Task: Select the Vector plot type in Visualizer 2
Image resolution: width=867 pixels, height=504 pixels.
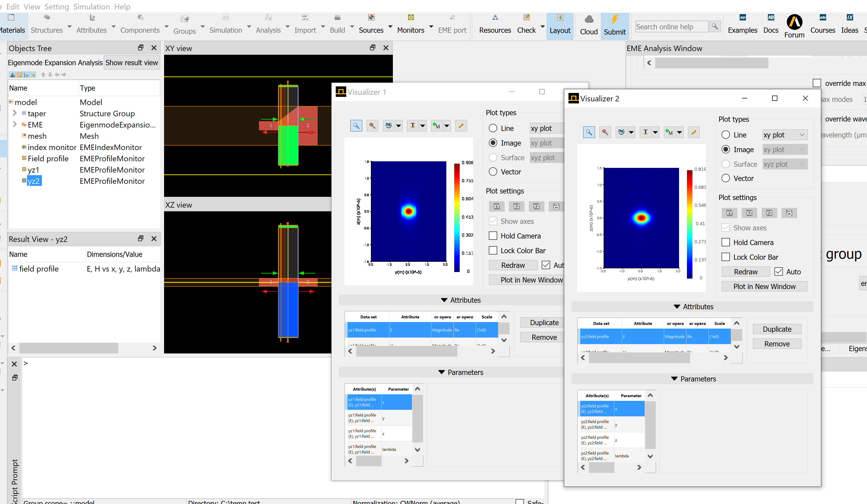Action: 725,178
